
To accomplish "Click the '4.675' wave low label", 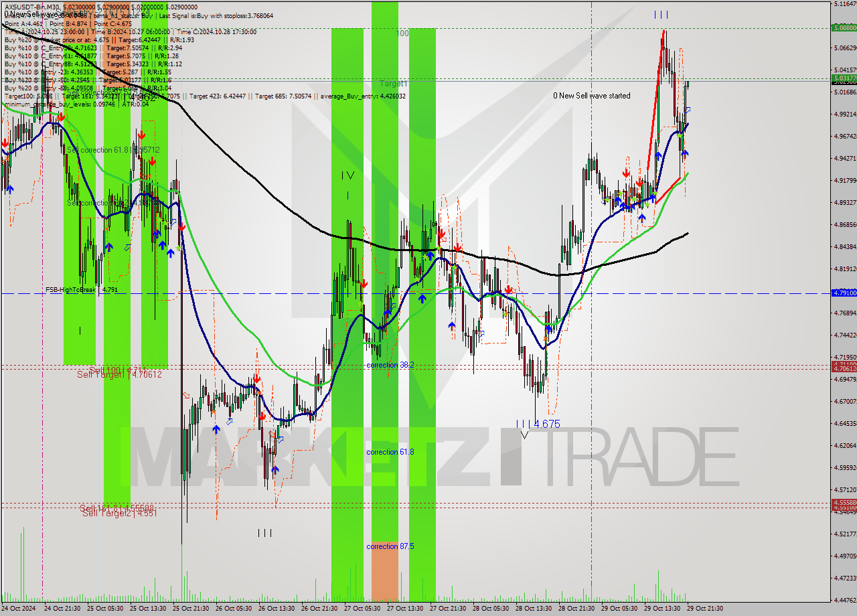I will click(547, 424).
